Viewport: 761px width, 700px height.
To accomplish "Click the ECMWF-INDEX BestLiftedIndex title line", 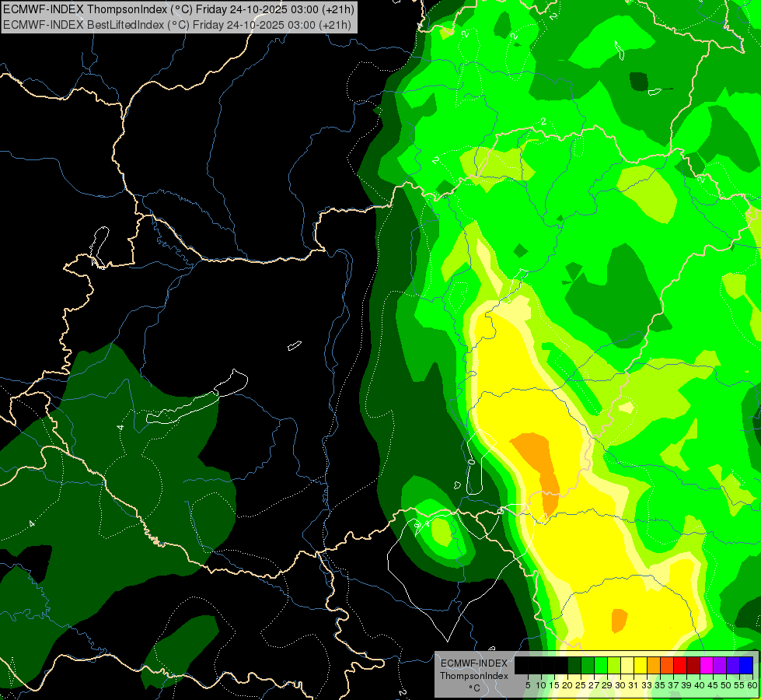I will (x=177, y=24).
